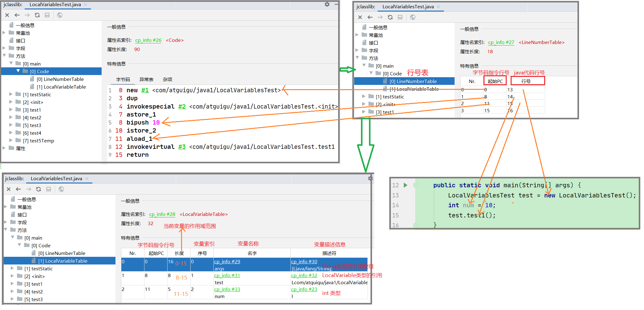Close the LocalVariablesTest.java tab in top-left window
The height and width of the screenshot is (310, 644).
pyautogui.click(x=86, y=5)
